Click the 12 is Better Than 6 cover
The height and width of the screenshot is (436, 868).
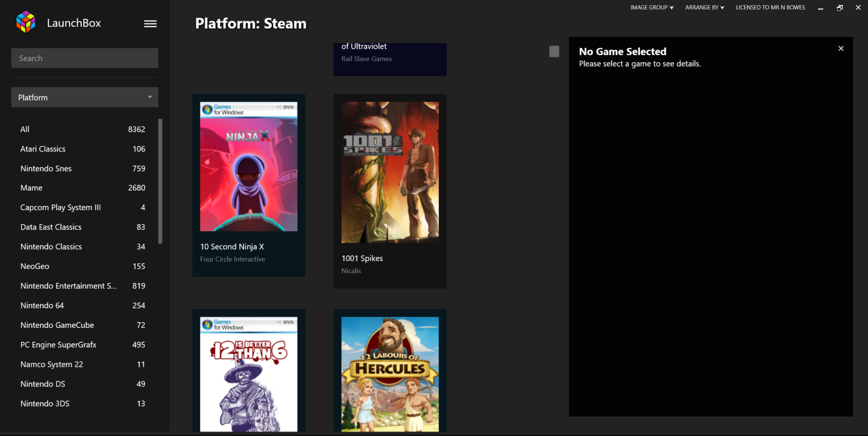click(x=249, y=374)
